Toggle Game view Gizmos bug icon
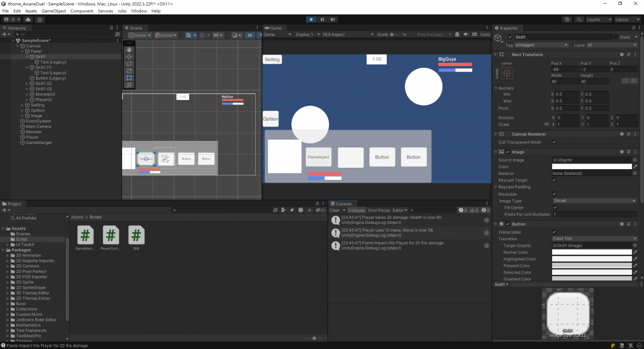The height and width of the screenshot is (349, 644). click(457, 35)
